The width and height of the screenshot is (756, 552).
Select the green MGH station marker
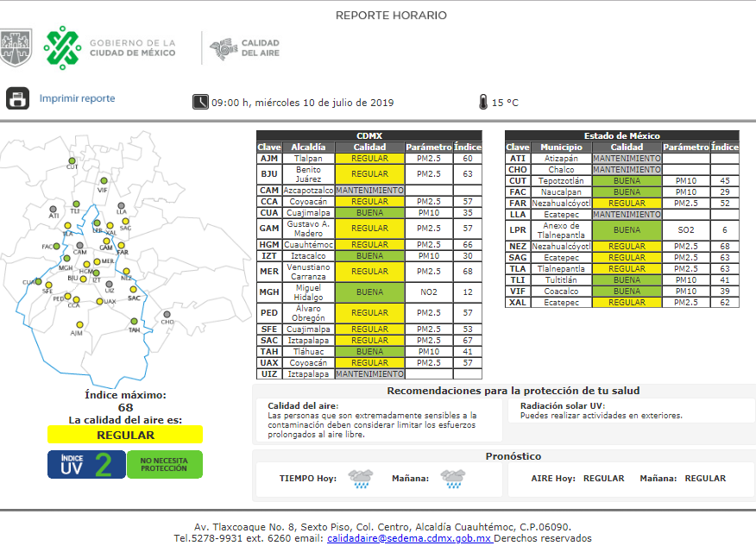(x=67, y=259)
